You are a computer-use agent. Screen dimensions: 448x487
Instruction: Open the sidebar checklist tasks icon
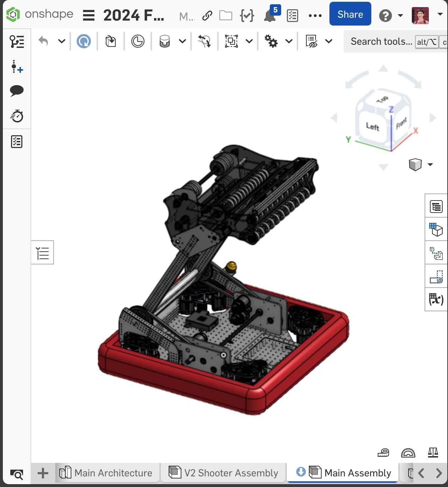[x=17, y=142]
